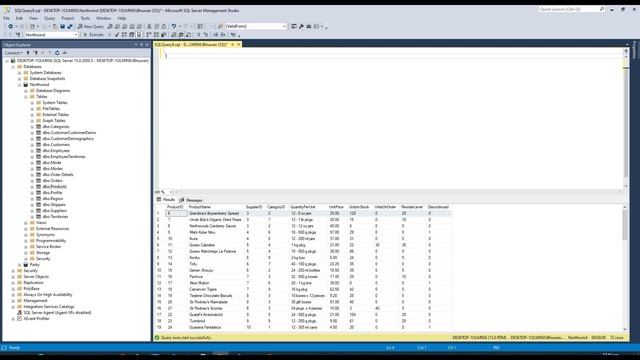Collapse the Northwind database node
The height and width of the screenshot is (360, 640).
point(19,84)
